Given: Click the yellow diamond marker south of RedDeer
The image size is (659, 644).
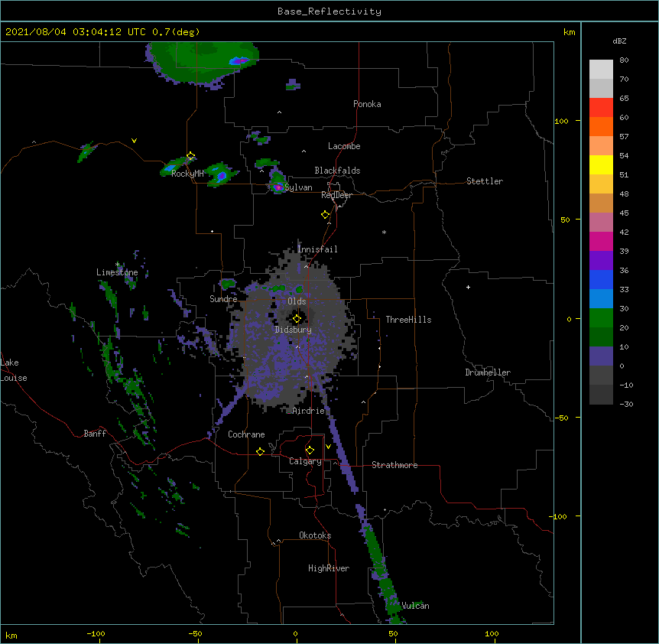Looking at the screenshot, I should pyautogui.click(x=325, y=215).
